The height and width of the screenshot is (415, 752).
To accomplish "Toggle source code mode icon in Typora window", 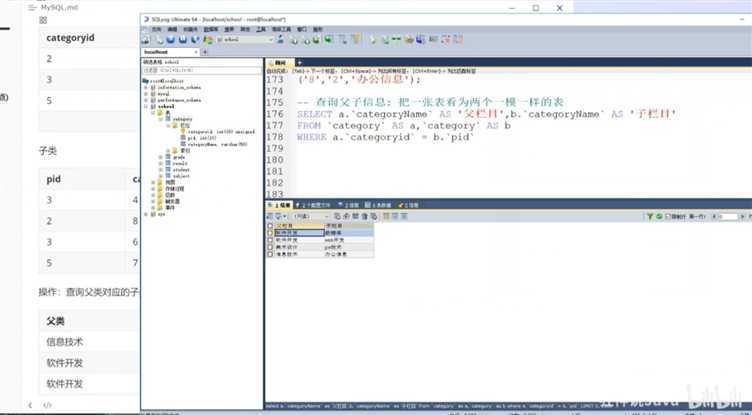I will 47,405.
